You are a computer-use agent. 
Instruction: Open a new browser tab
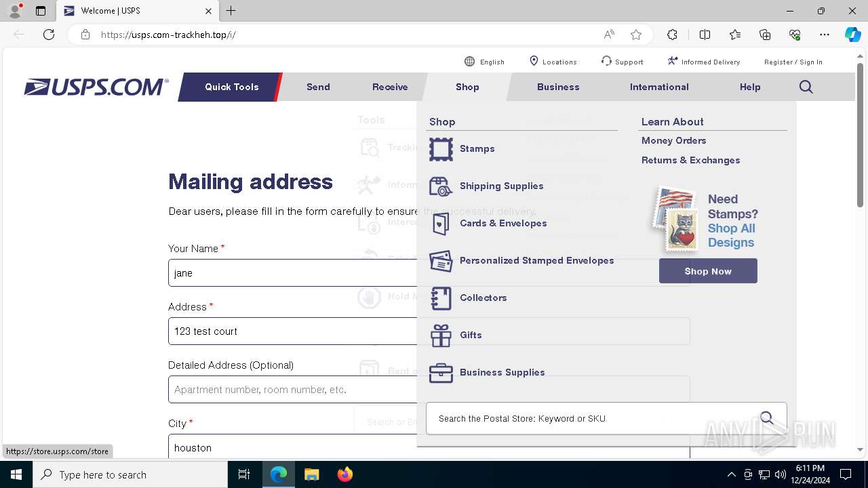click(x=231, y=11)
